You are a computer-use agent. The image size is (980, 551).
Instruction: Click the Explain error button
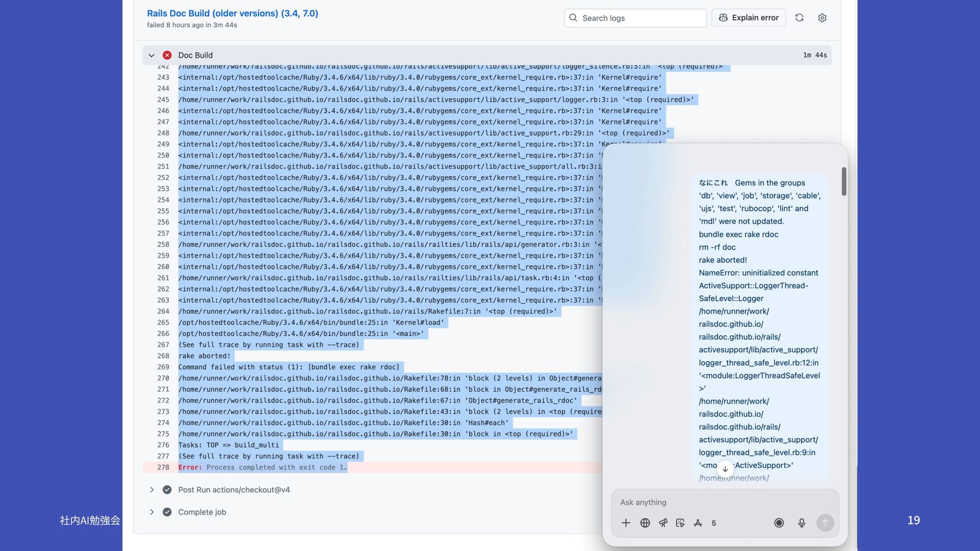(x=749, y=18)
